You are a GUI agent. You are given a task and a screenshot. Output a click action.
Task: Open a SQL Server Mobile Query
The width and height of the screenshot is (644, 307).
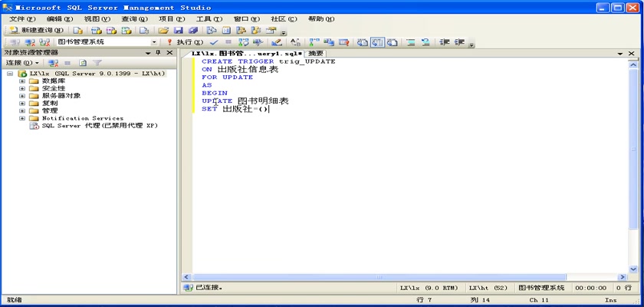(x=144, y=30)
